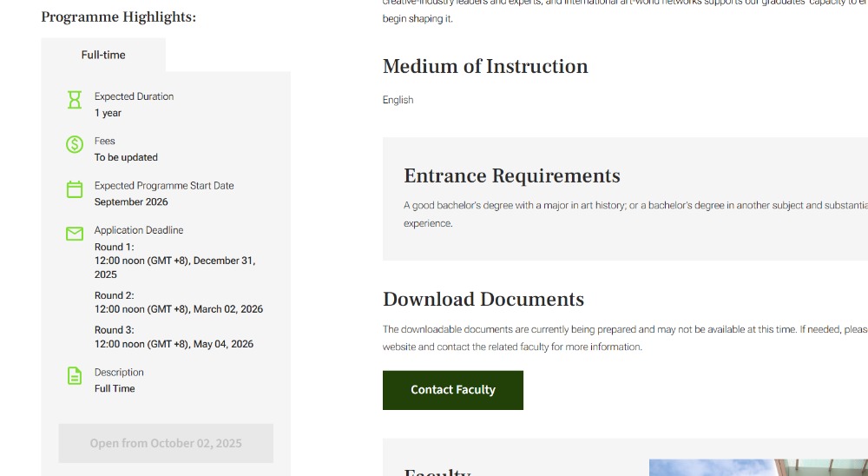This screenshot has width=868, height=476.
Task: Click the Medium of Instruction heading
Action: 485,67
